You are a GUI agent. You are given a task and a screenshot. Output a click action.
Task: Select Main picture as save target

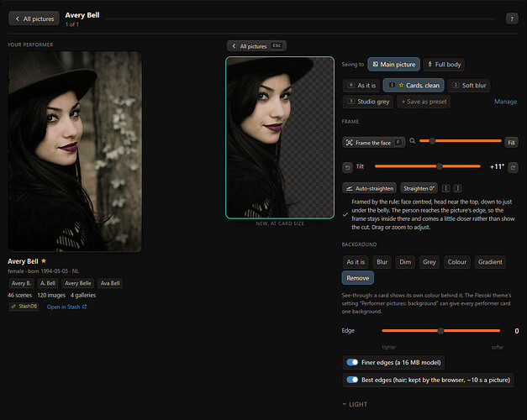pos(393,64)
